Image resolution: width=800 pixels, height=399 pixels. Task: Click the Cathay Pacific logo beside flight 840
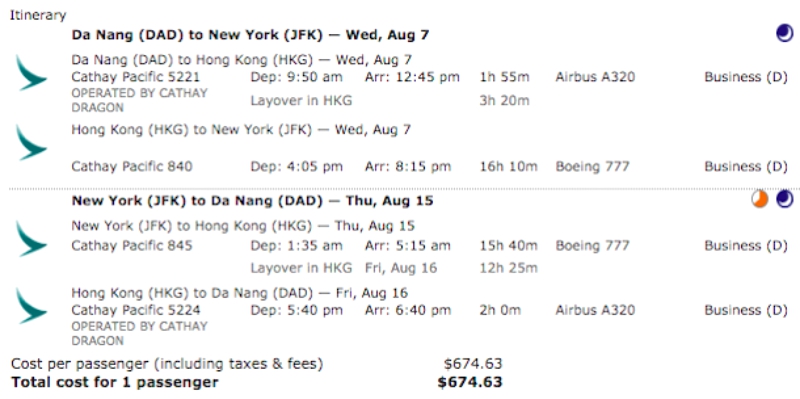click(x=31, y=142)
